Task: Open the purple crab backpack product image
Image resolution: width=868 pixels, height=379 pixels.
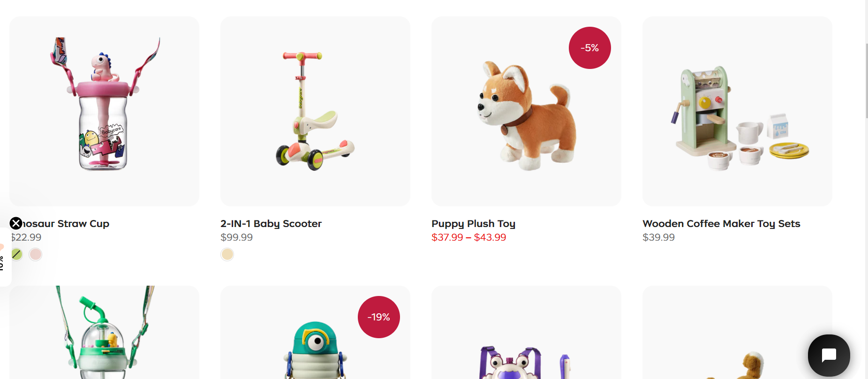Action: [526, 332]
